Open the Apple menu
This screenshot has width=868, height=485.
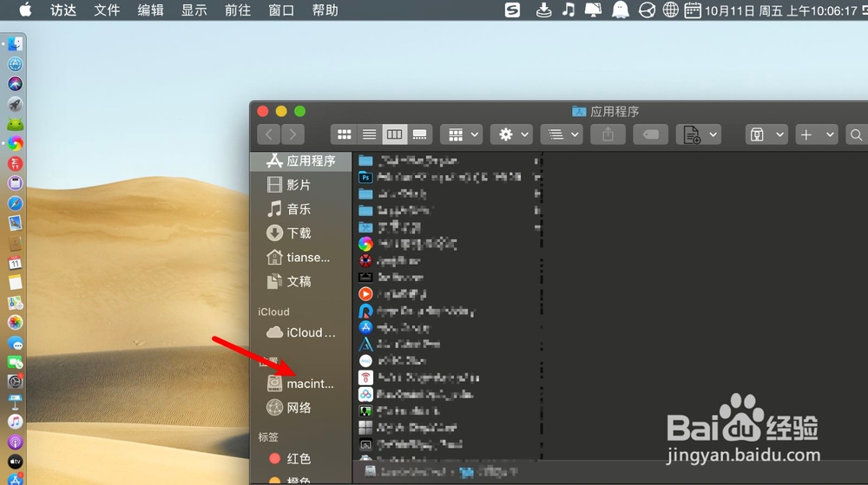coord(25,10)
